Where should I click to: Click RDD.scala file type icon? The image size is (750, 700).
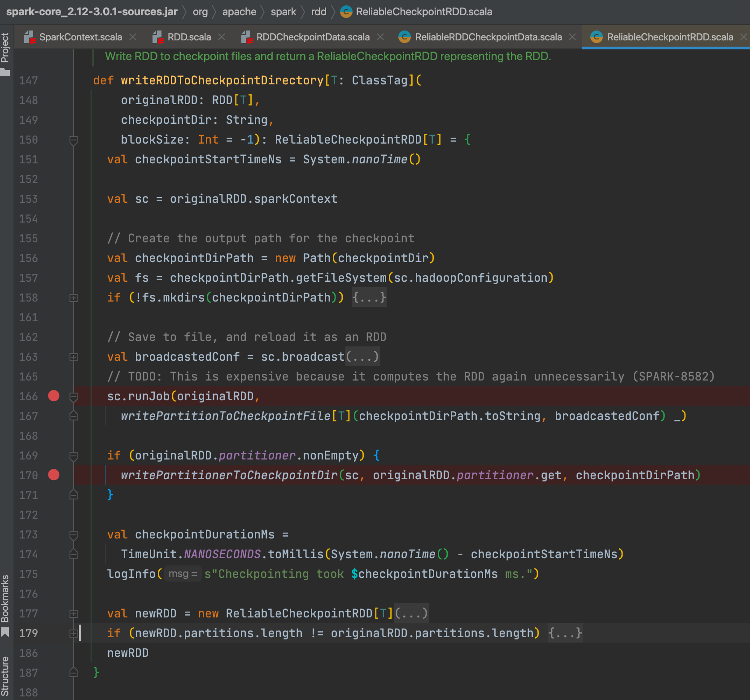[x=158, y=37]
